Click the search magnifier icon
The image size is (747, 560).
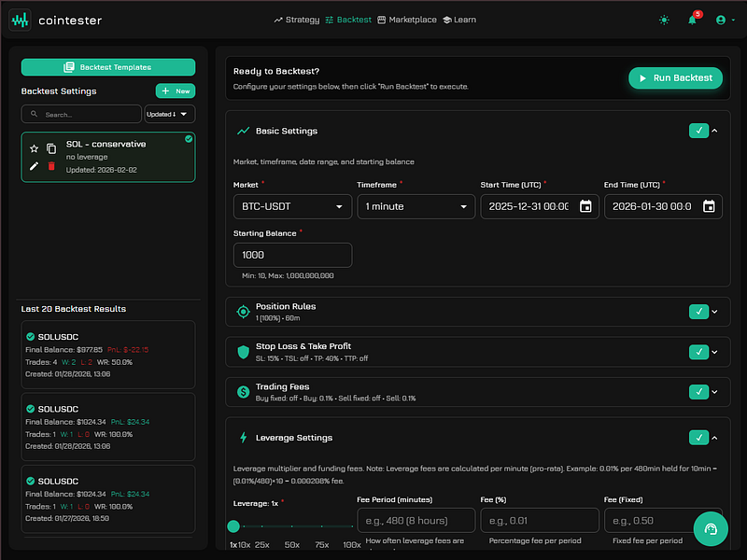point(34,114)
